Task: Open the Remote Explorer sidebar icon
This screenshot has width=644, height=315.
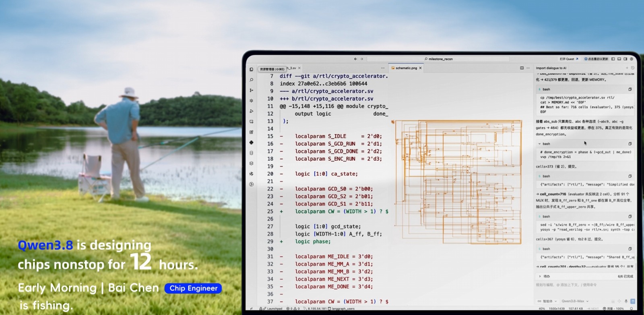Action: tap(252, 122)
